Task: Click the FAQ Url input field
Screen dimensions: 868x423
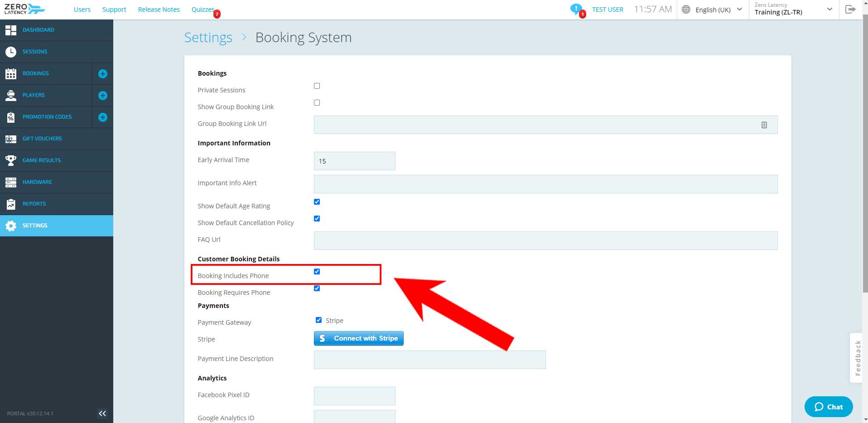Action: pos(545,240)
